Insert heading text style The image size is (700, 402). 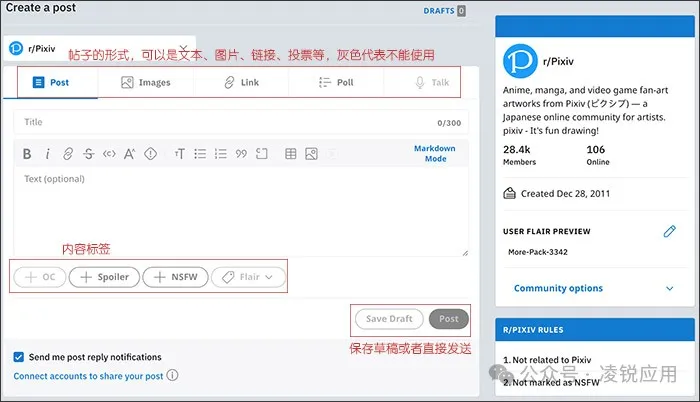pos(179,154)
